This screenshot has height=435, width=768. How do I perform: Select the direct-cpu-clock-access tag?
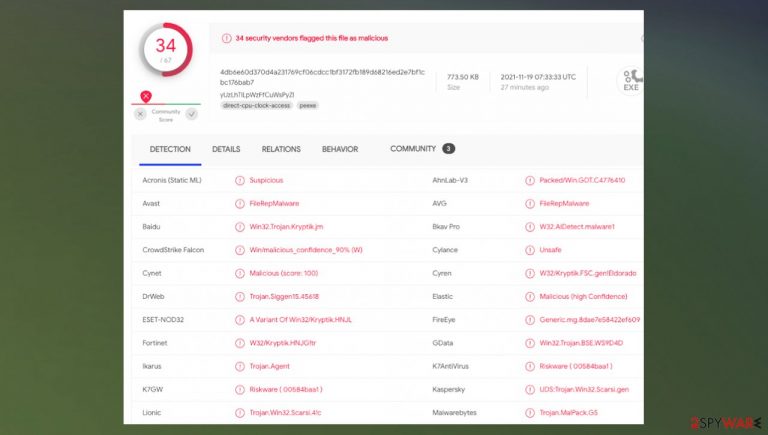point(256,105)
